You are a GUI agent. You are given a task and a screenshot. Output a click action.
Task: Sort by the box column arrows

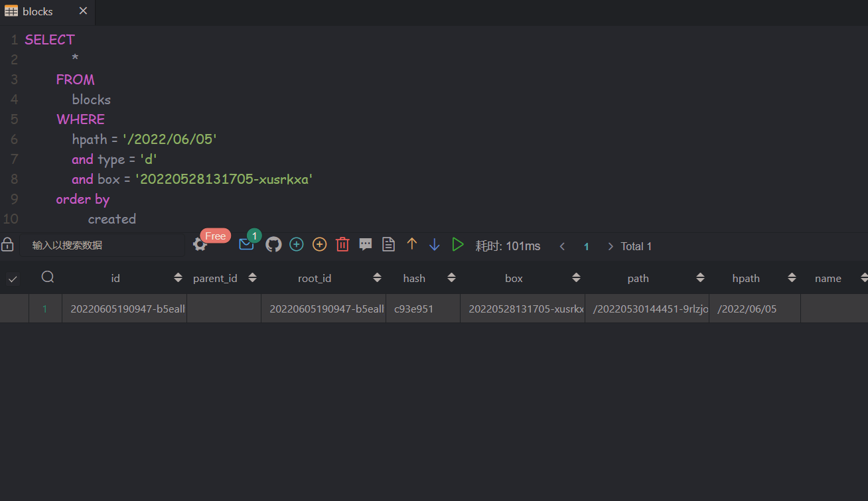[x=576, y=278]
